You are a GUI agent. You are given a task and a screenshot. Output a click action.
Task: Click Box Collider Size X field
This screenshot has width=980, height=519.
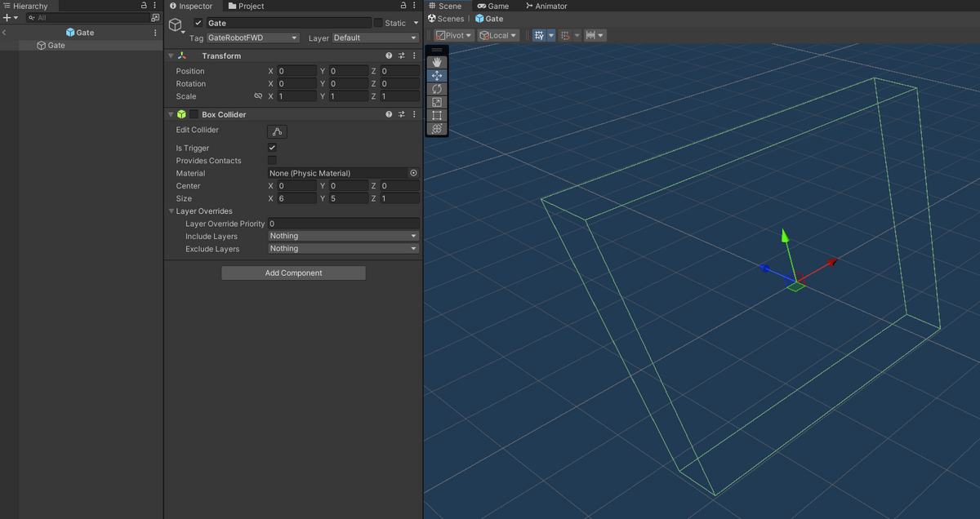pyautogui.click(x=297, y=198)
